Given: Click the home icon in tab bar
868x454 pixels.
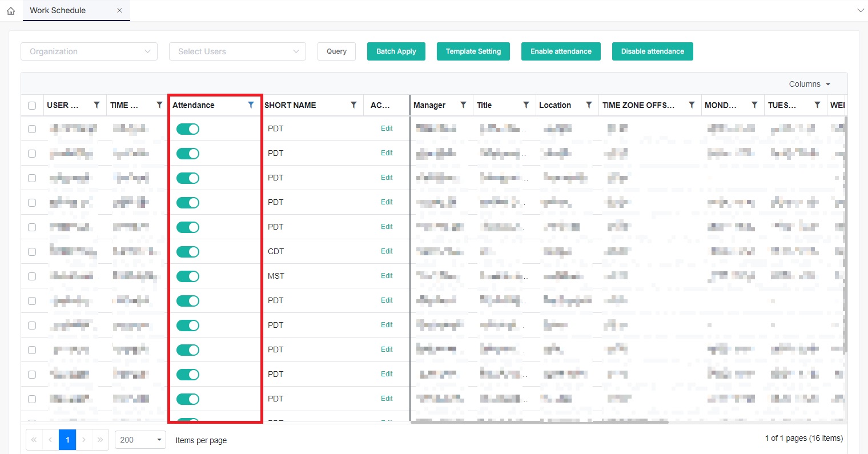Looking at the screenshot, I should 11,11.
